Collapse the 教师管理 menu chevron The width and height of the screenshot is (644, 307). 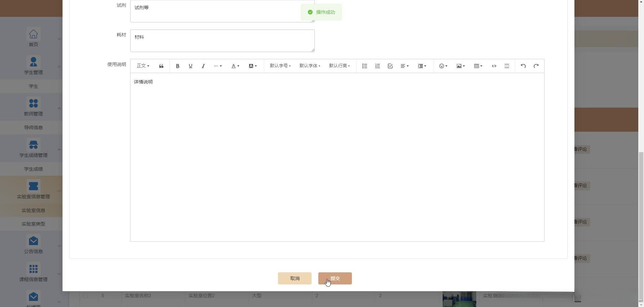[59, 108]
